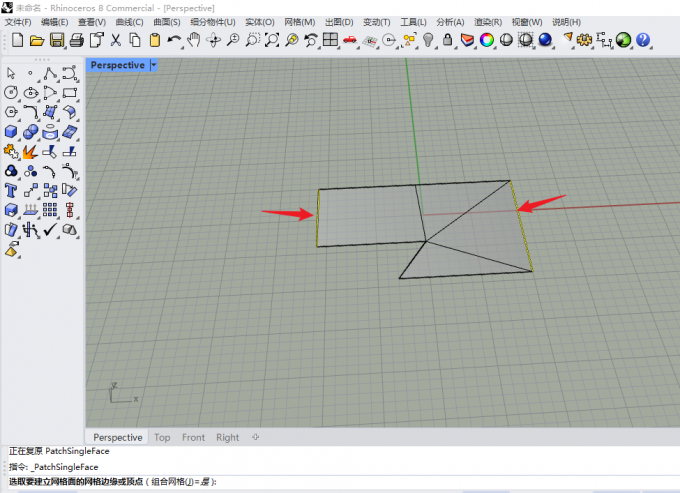Click the blue Render sphere icon
This screenshot has width=680, height=493.
tap(545, 40)
